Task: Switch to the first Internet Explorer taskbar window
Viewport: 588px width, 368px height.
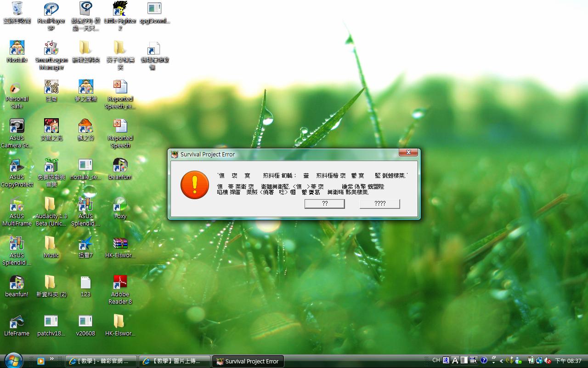Action: click(x=102, y=361)
